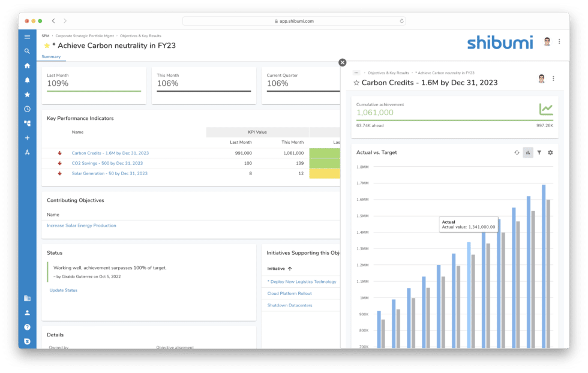
Task: Switch to the Summary tab
Action: 51,56
